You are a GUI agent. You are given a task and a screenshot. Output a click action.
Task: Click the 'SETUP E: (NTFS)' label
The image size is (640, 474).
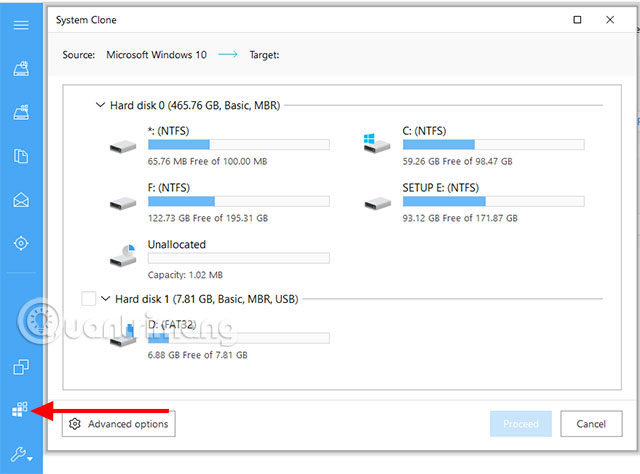[x=440, y=187]
